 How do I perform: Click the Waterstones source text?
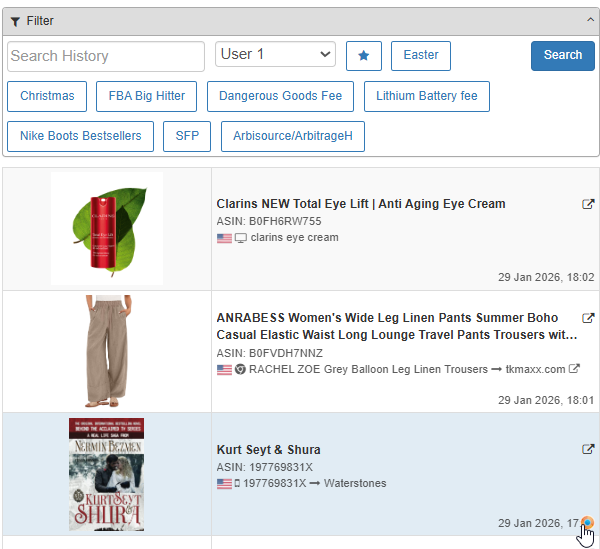[355, 484]
